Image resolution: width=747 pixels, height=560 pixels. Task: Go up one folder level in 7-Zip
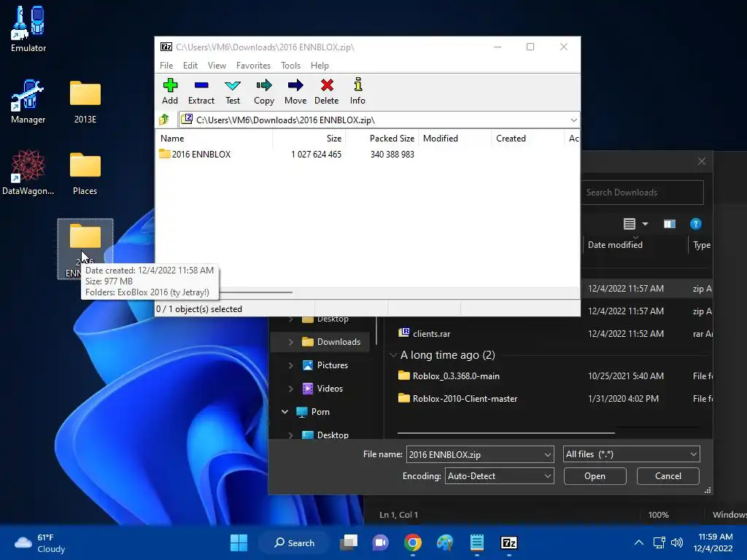point(164,120)
